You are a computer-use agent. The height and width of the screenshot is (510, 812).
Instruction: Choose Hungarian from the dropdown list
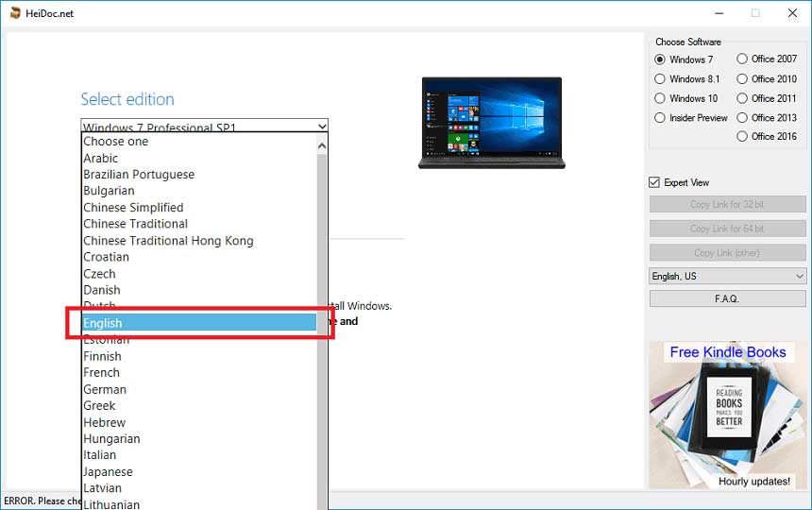click(x=199, y=438)
